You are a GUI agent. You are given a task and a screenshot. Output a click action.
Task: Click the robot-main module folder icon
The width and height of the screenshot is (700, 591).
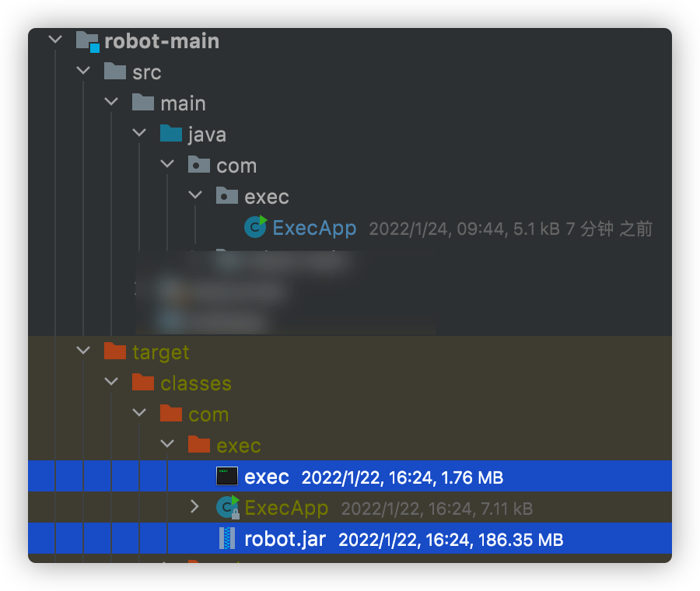pos(88,41)
